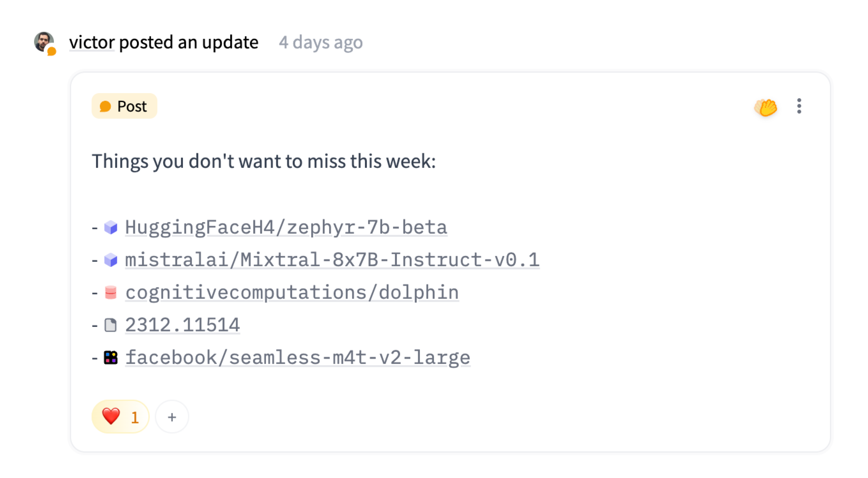Open mistralai/Mixtral-8x7B-Instruct-v0.1 link

pyautogui.click(x=332, y=260)
